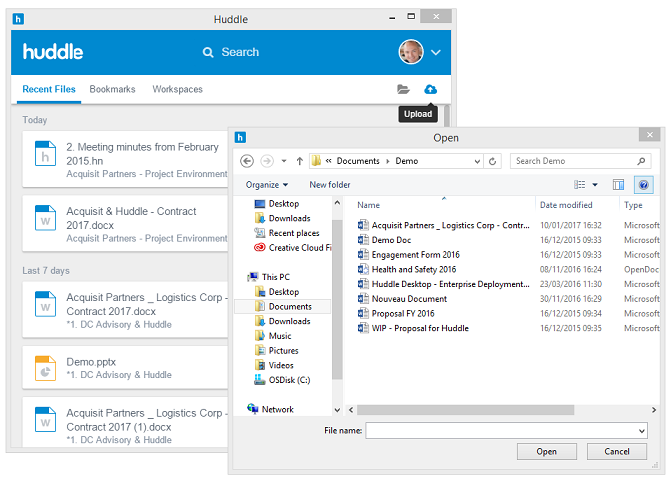
Task: Expand the view options dropdown arrow
Action: tap(595, 185)
